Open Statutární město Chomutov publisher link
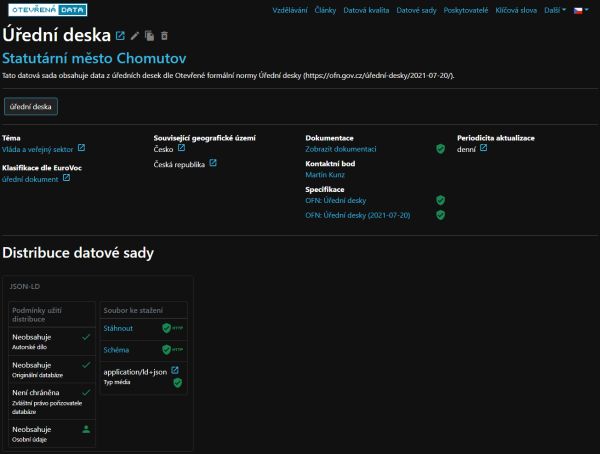600x454 pixels. click(94, 58)
